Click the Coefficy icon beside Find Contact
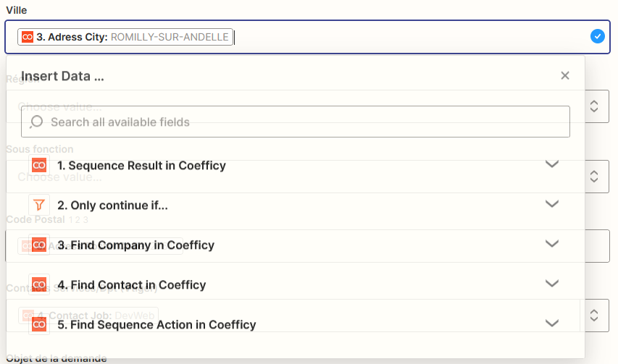The width and height of the screenshot is (618, 364). pos(39,285)
